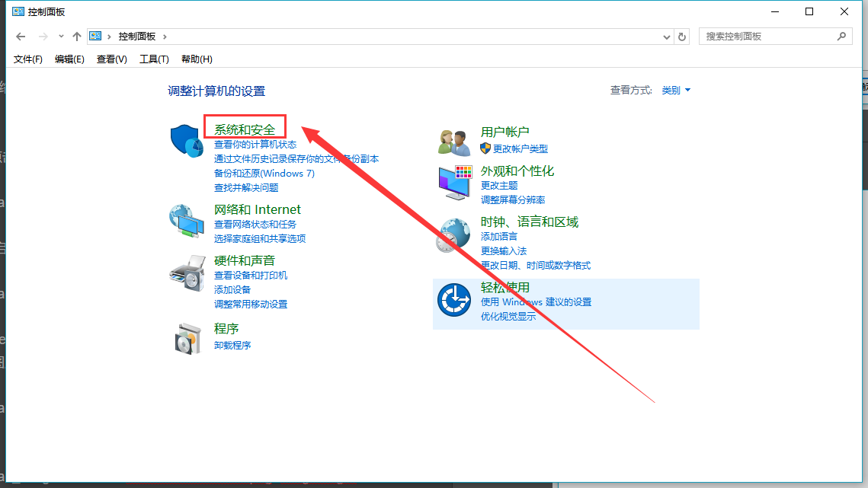
Task: Open the Appearance and Personalization monitor icon
Action: tap(455, 183)
